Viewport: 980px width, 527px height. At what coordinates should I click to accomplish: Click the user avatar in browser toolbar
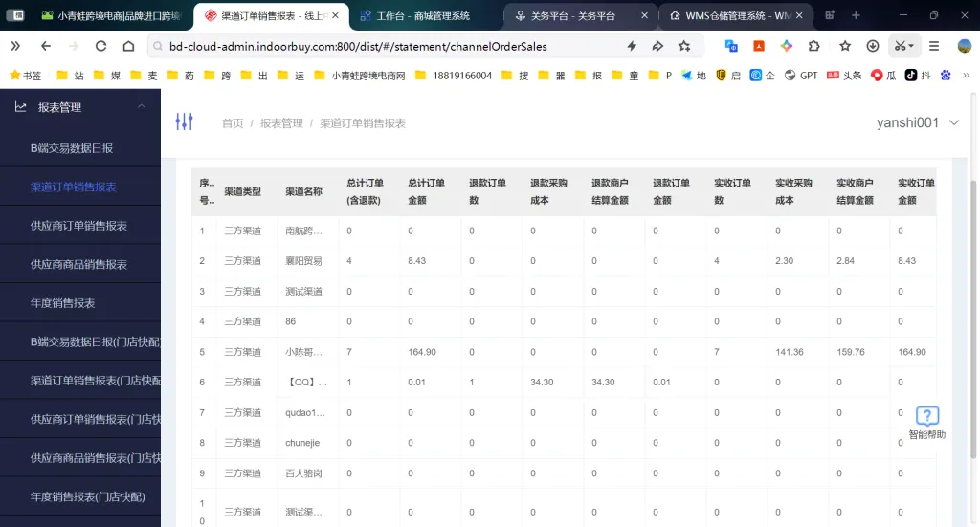pyautogui.click(x=965, y=46)
